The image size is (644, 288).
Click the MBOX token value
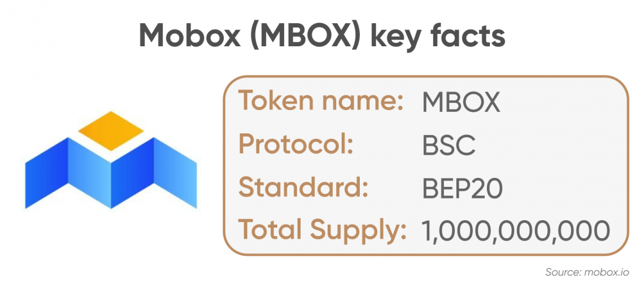(461, 103)
